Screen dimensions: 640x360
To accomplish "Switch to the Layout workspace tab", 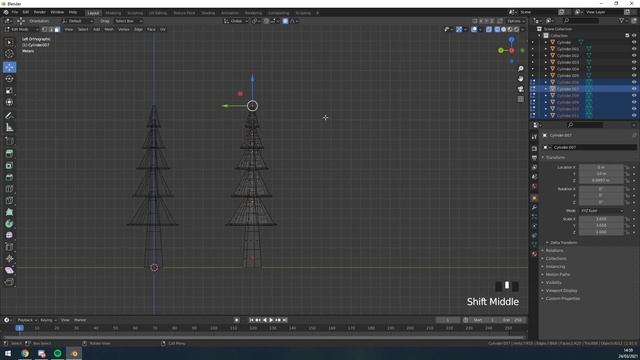I will [x=93, y=13].
